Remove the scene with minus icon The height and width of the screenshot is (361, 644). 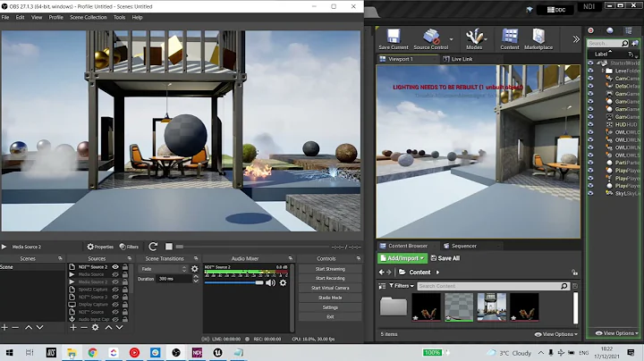(x=15, y=327)
